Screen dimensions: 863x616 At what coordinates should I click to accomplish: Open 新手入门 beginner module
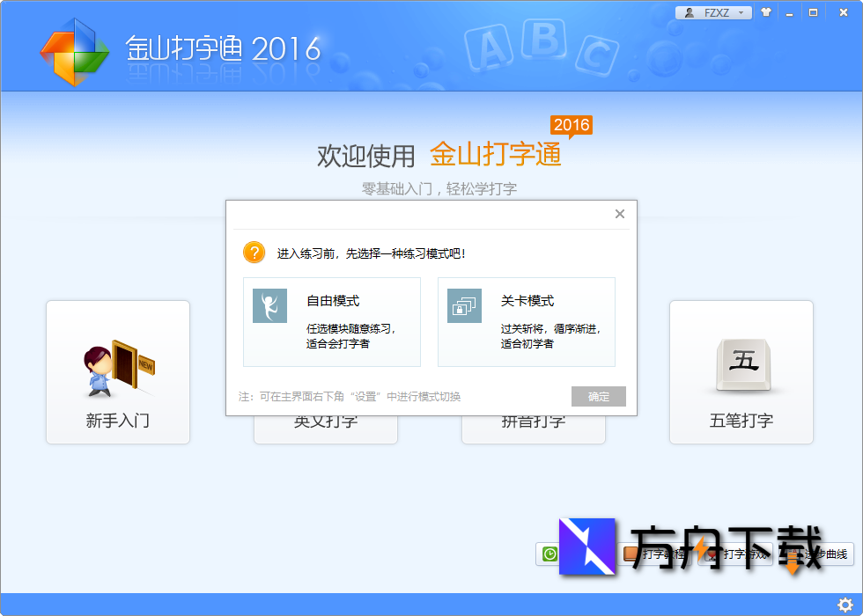117,371
